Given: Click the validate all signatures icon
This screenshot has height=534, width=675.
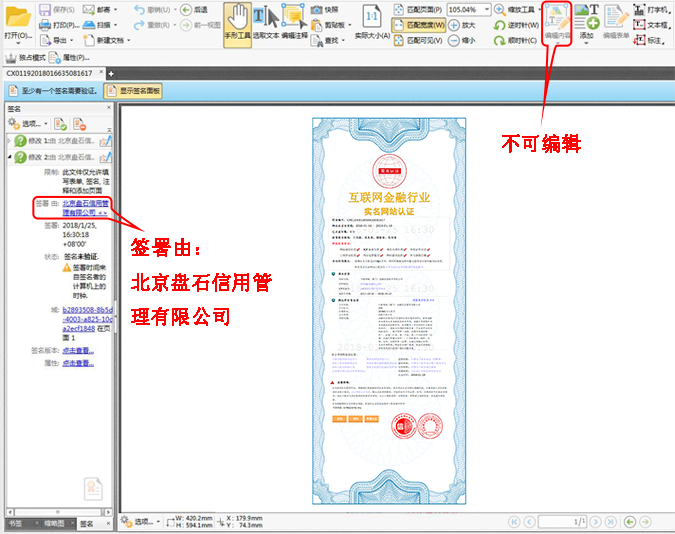Looking at the screenshot, I should (x=60, y=124).
